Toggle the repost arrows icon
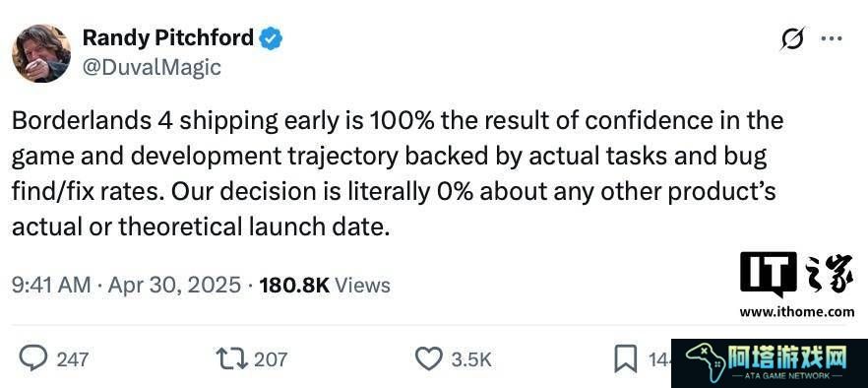Screen dimensions: 868x388 [x=232, y=359]
